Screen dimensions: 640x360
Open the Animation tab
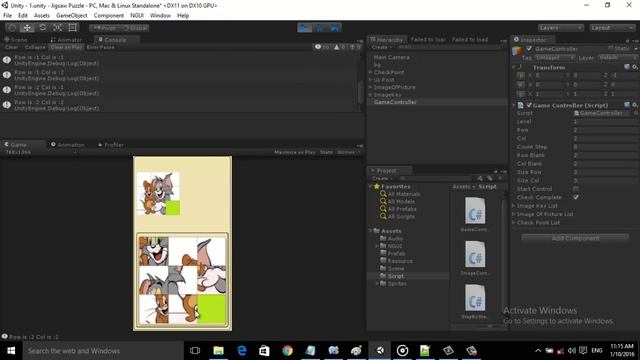68,145
